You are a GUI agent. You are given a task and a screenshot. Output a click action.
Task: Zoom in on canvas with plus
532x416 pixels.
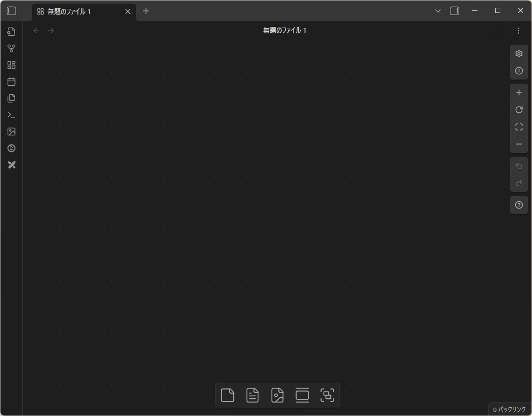(x=519, y=93)
